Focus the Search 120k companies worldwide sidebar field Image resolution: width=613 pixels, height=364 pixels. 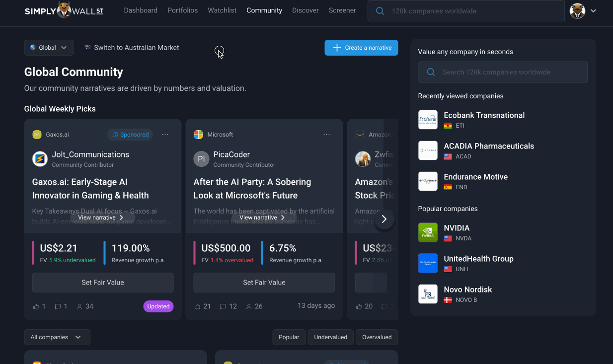(x=503, y=72)
